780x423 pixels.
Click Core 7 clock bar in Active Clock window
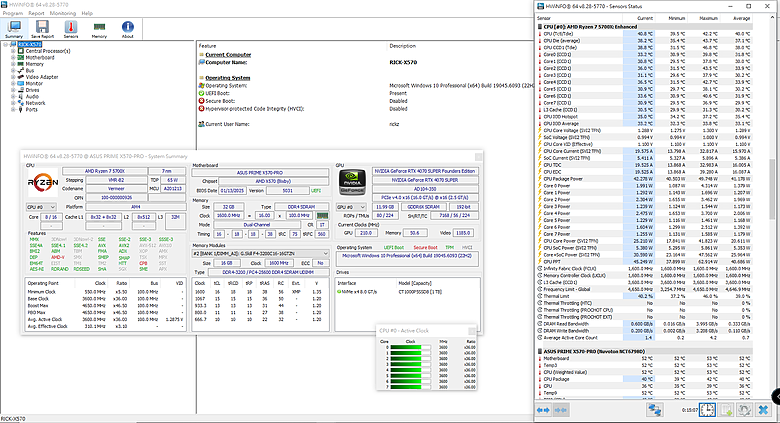coord(410,387)
